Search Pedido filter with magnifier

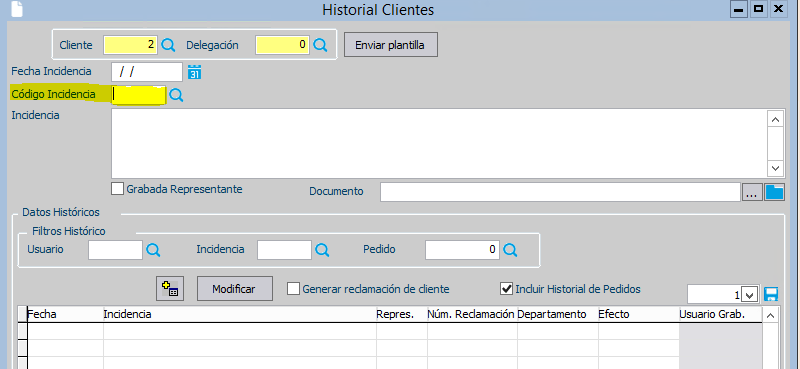pos(511,250)
